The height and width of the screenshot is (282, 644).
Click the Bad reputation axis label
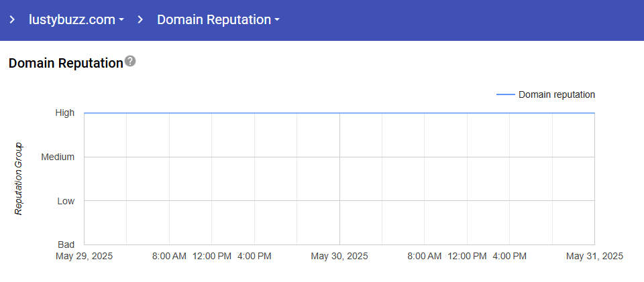tap(66, 244)
